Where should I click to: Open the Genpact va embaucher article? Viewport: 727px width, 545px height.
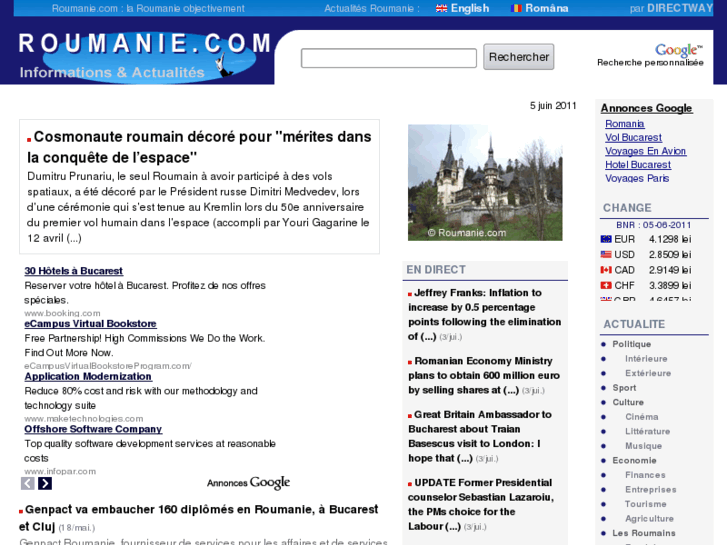click(x=198, y=518)
